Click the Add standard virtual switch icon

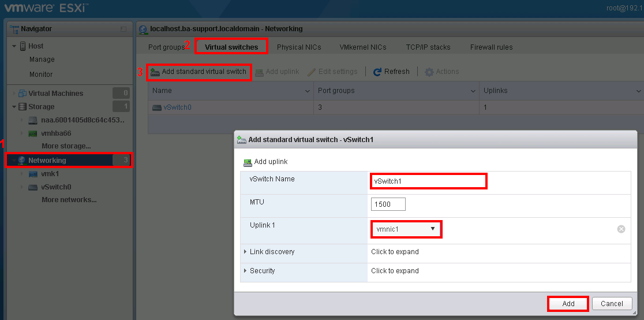click(x=155, y=72)
